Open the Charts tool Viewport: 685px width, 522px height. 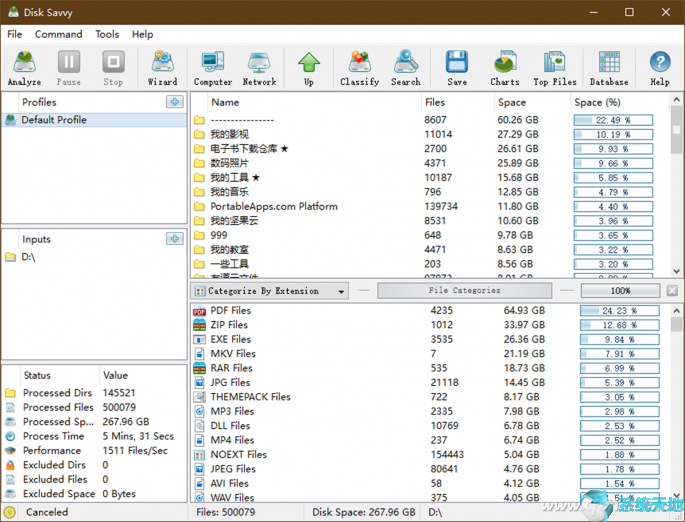coord(505,68)
